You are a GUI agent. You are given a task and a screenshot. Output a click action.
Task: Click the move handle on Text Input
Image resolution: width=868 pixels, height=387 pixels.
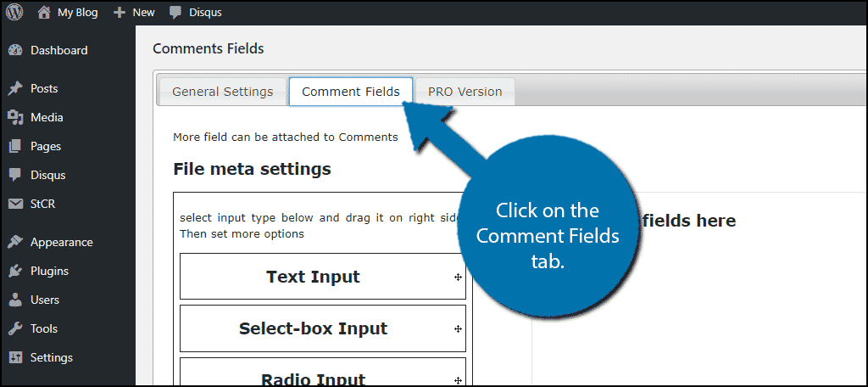pos(458,278)
